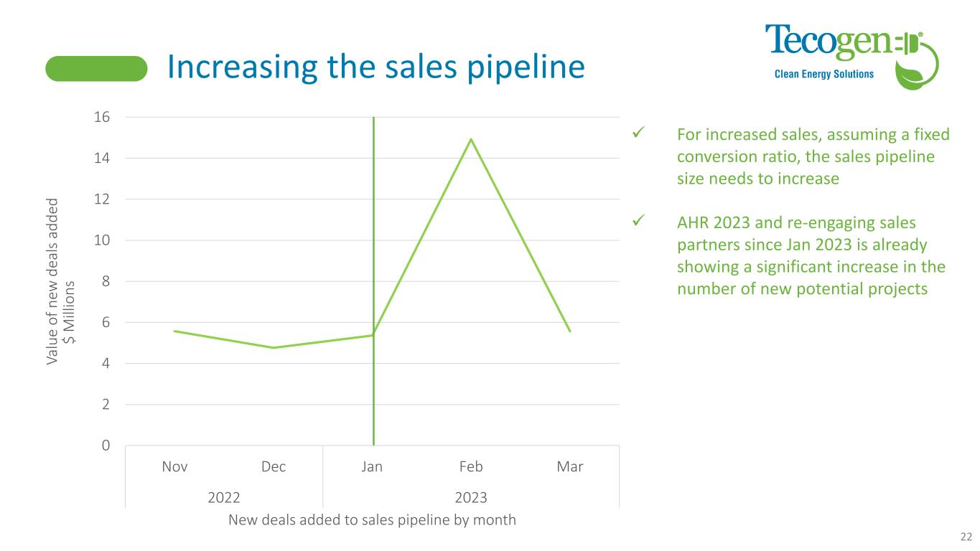The image size is (980, 551).
Task: Select the 'Increasing the sales pipeline' title
Action: coord(375,67)
